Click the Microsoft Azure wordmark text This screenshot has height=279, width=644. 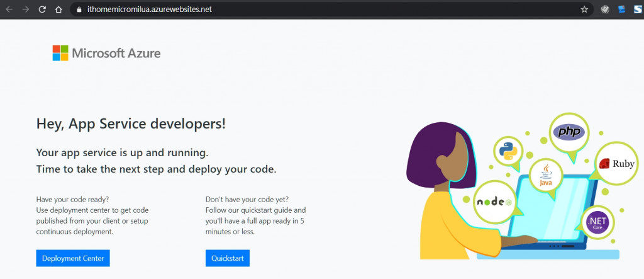(x=116, y=53)
